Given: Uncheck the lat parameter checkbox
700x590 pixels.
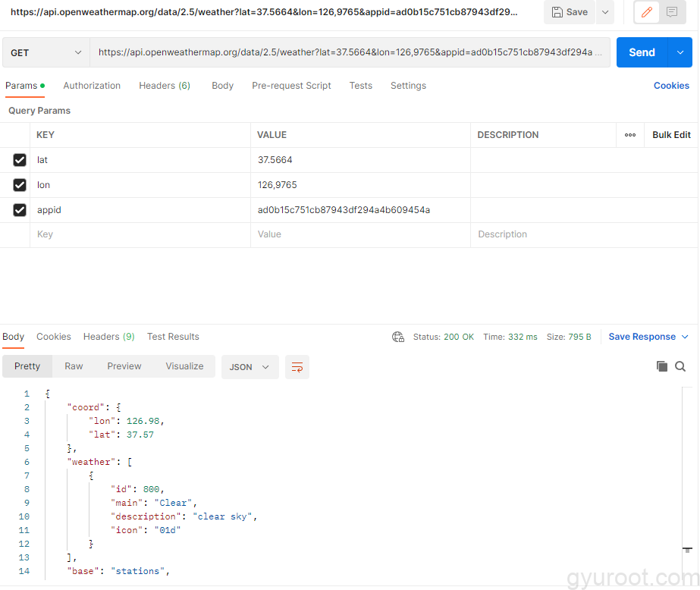Looking at the screenshot, I should click(x=20, y=160).
